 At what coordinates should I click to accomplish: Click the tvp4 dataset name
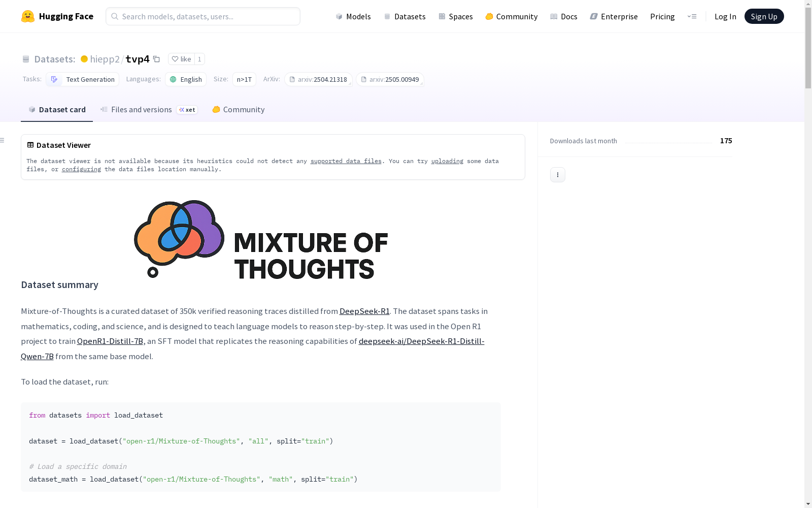[x=138, y=59]
